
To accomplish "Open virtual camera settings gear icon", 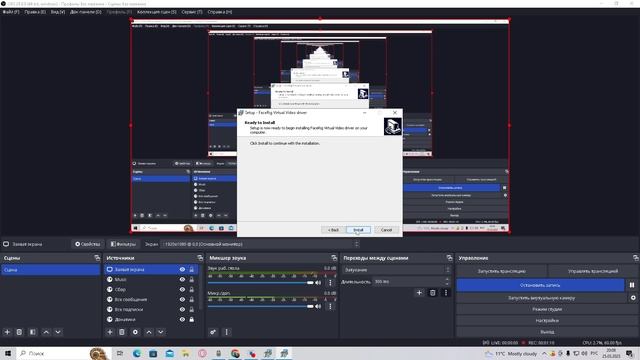I will coord(633,298).
